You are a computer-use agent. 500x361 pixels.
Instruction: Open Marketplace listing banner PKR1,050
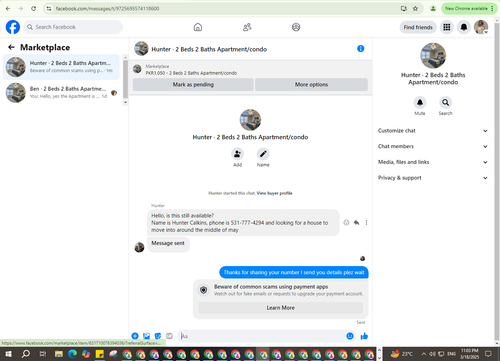click(191, 69)
